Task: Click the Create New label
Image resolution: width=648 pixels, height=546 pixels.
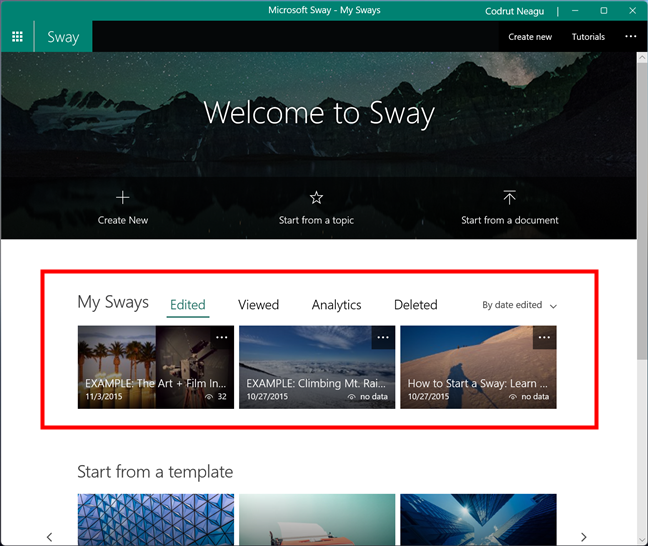Action: pyautogui.click(x=123, y=220)
